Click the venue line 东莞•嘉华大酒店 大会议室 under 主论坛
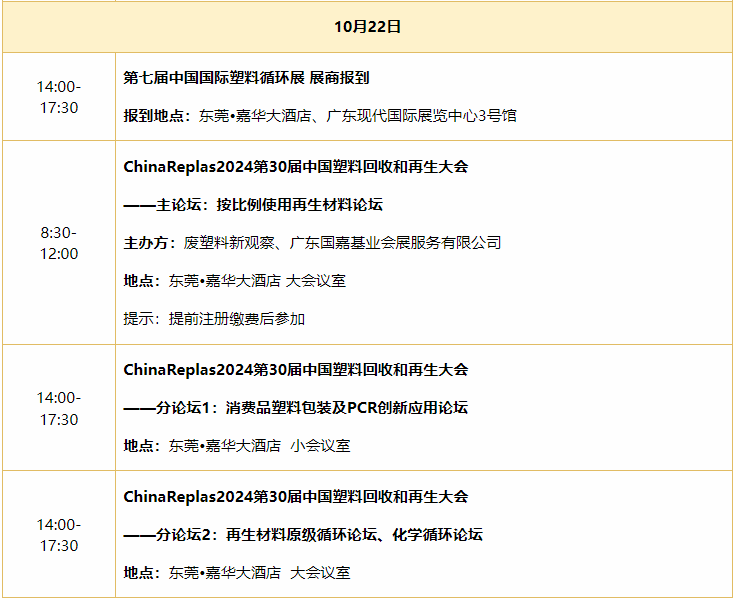The width and height of the screenshot is (736, 600). click(x=235, y=281)
